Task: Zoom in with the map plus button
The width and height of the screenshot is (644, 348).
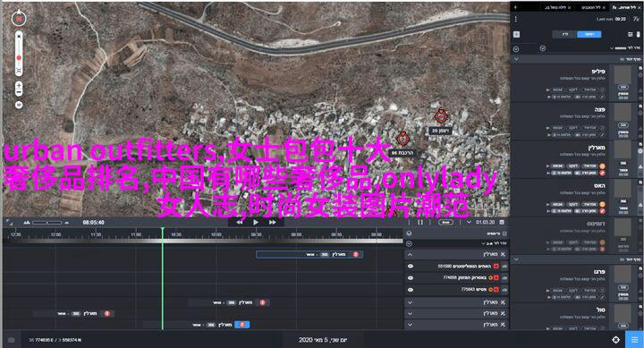Action: pyautogui.click(x=19, y=86)
